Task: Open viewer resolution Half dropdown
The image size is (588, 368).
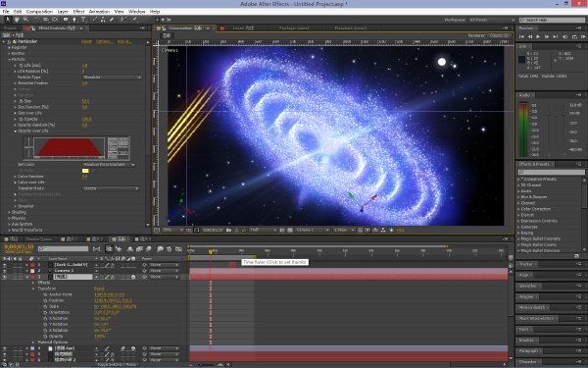Action: tap(263, 230)
